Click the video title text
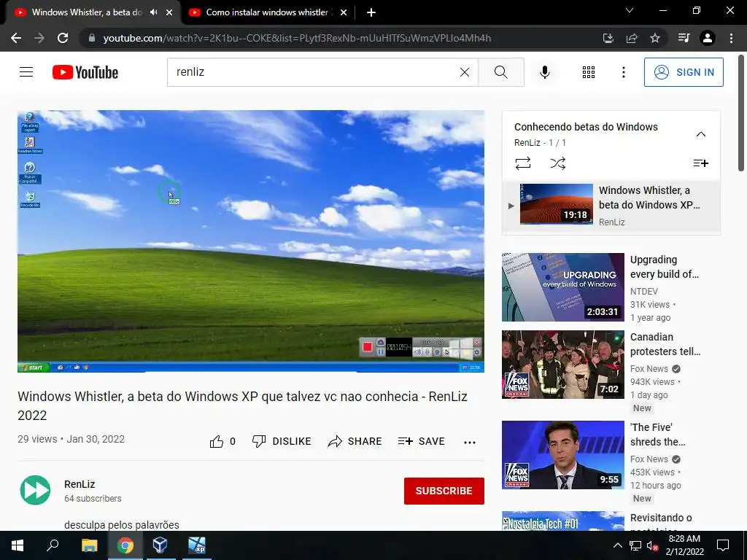Image resolution: width=747 pixels, height=560 pixels. pos(242,405)
